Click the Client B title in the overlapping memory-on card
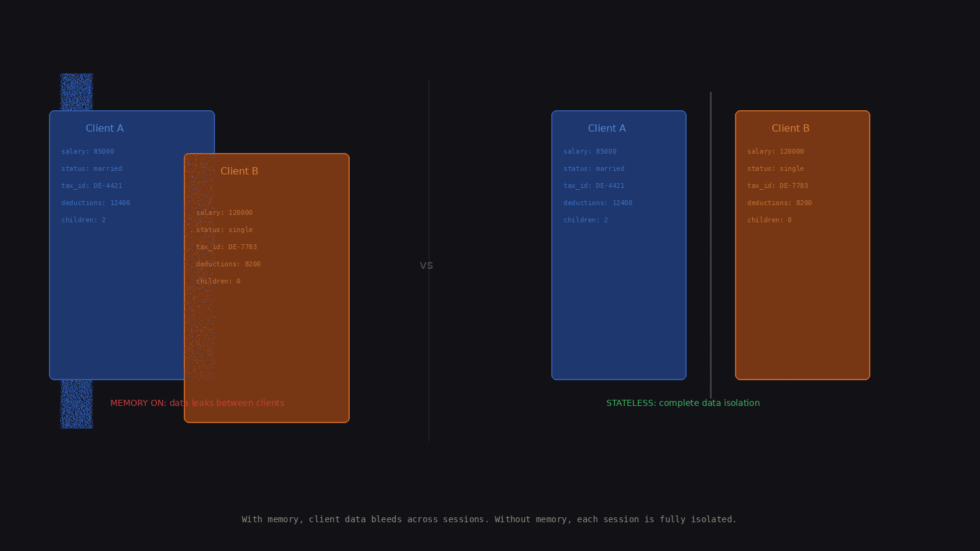Image resolution: width=980 pixels, height=551 pixels. click(239, 171)
